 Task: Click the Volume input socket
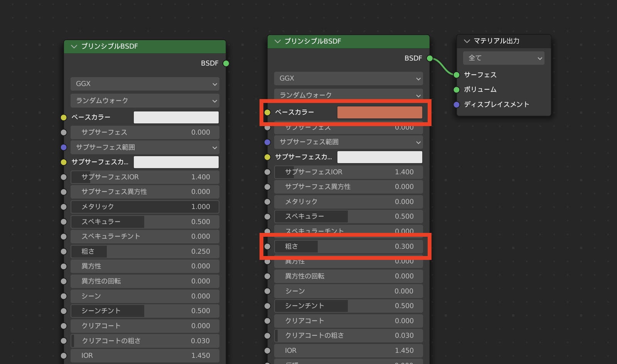point(457,89)
